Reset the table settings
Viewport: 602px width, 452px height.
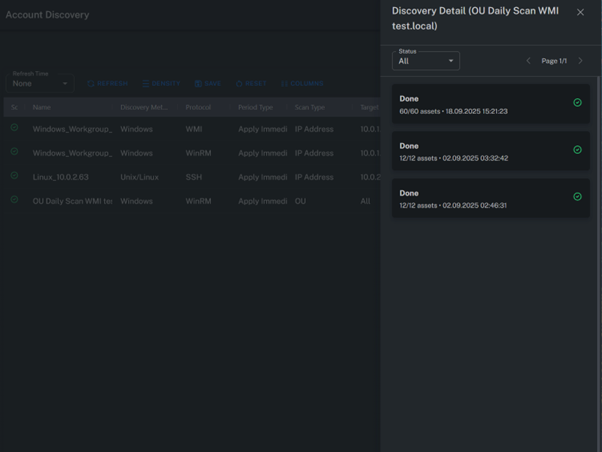[251, 84]
